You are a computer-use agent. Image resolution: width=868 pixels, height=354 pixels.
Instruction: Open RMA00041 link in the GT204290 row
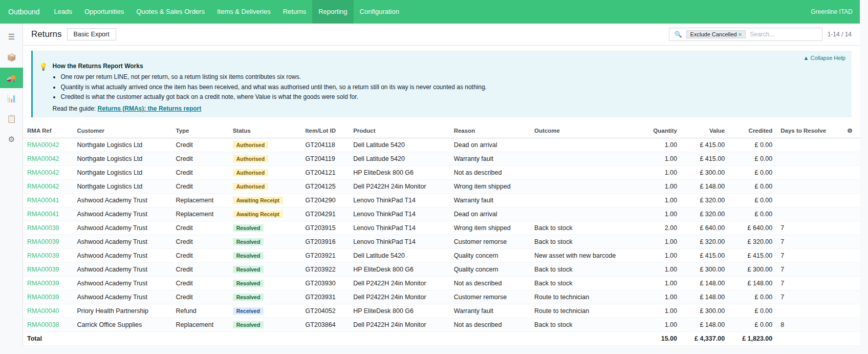pos(43,200)
